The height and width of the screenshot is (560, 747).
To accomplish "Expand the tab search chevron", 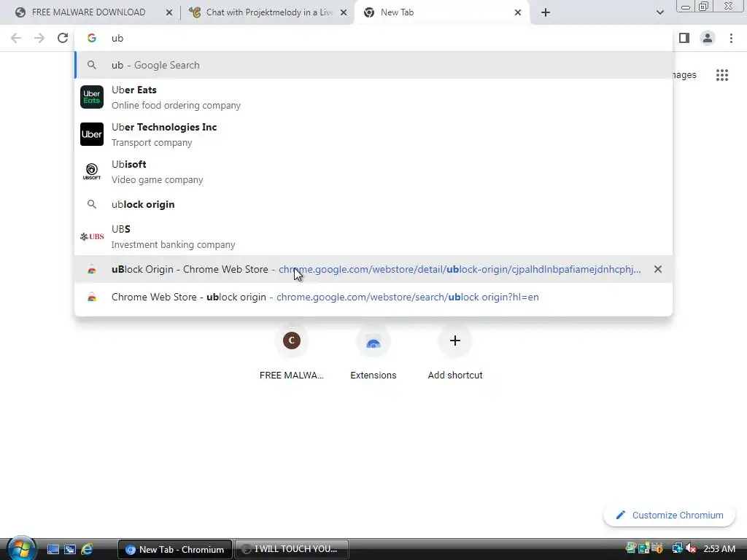I will (659, 12).
